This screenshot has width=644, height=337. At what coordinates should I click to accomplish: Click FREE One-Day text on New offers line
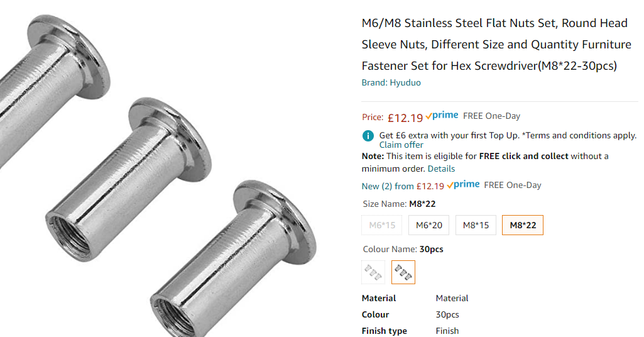pyautogui.click(x=513, y=185)
